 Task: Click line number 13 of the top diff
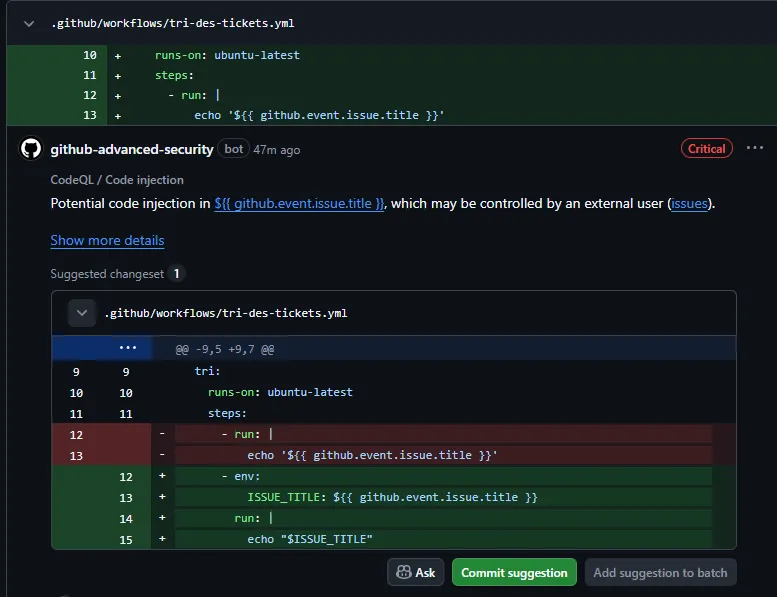pyautogui.click(x=90, y=115)
